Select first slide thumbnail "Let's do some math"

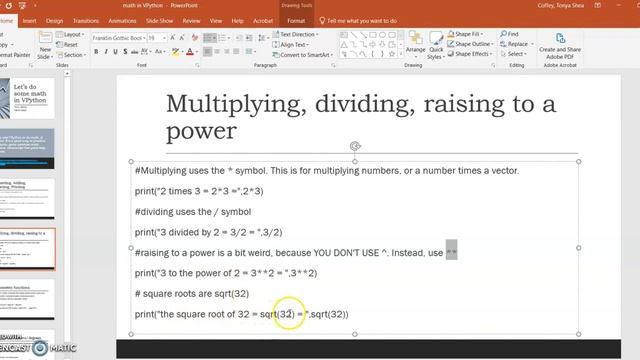(x=27, y=98)
